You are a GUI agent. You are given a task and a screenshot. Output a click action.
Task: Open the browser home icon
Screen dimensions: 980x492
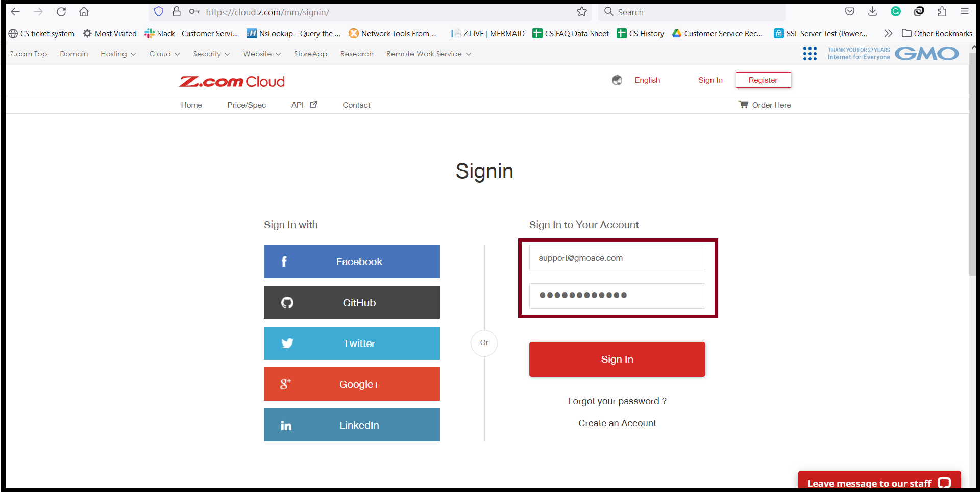tap(84, 12)
